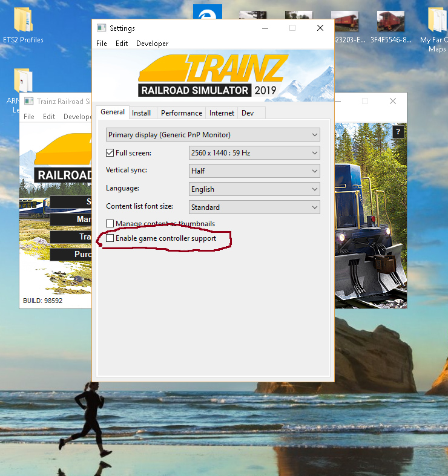Open Content list font size dropdown

point(254,207)
